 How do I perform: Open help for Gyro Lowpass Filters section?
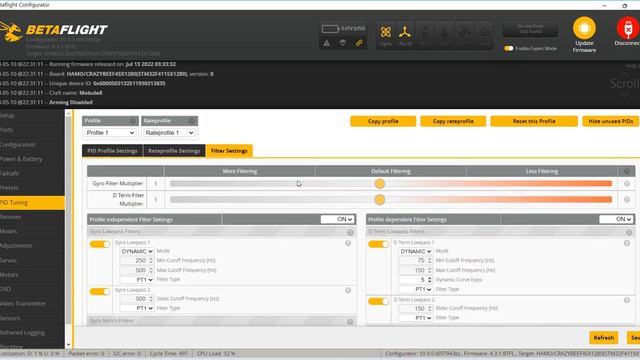[350, 232]
